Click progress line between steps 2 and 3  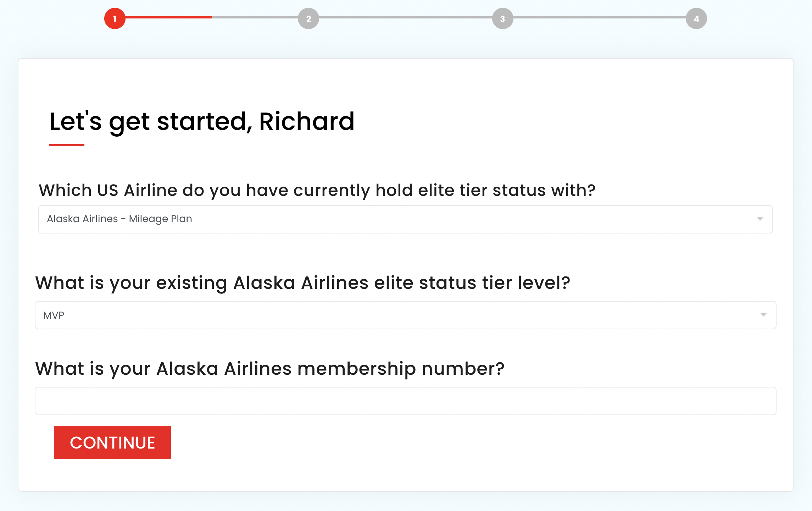tap(405, 17)
